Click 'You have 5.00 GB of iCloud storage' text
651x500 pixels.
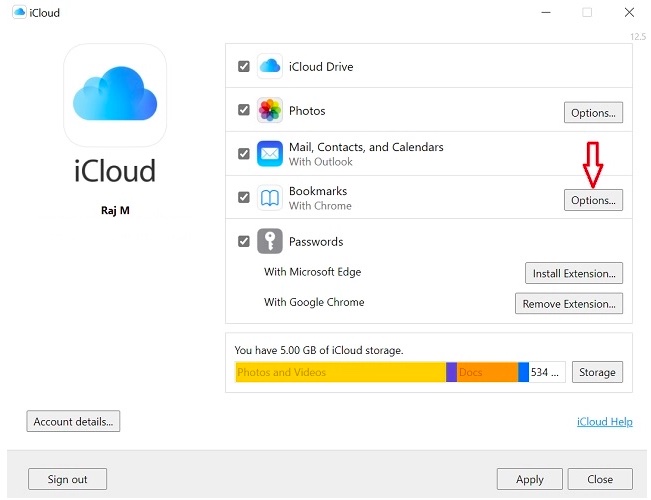tap(319, 350)
